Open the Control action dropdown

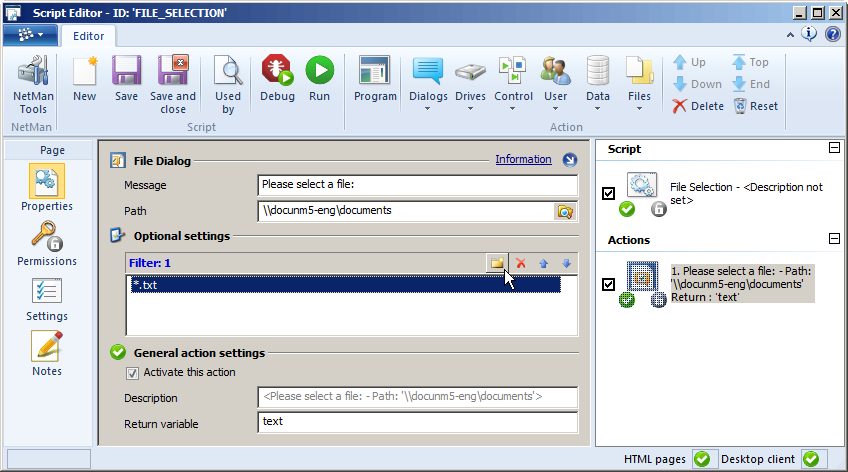tap(513, 83)
